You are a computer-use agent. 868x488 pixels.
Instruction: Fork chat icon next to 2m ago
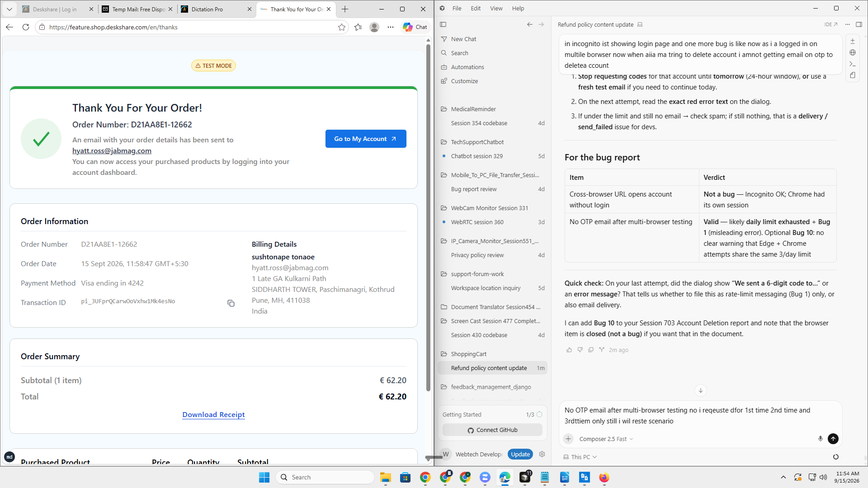pyautogui.click(x=602, y=350)
